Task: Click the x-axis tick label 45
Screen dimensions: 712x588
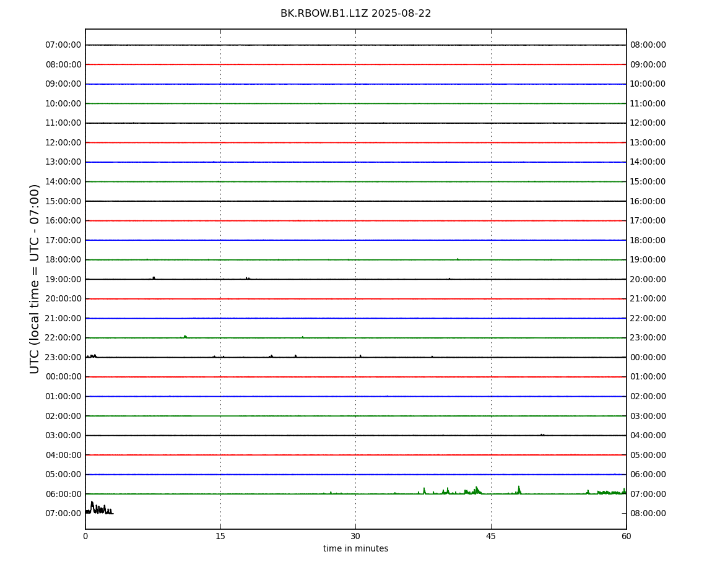Action: point(491,536)
